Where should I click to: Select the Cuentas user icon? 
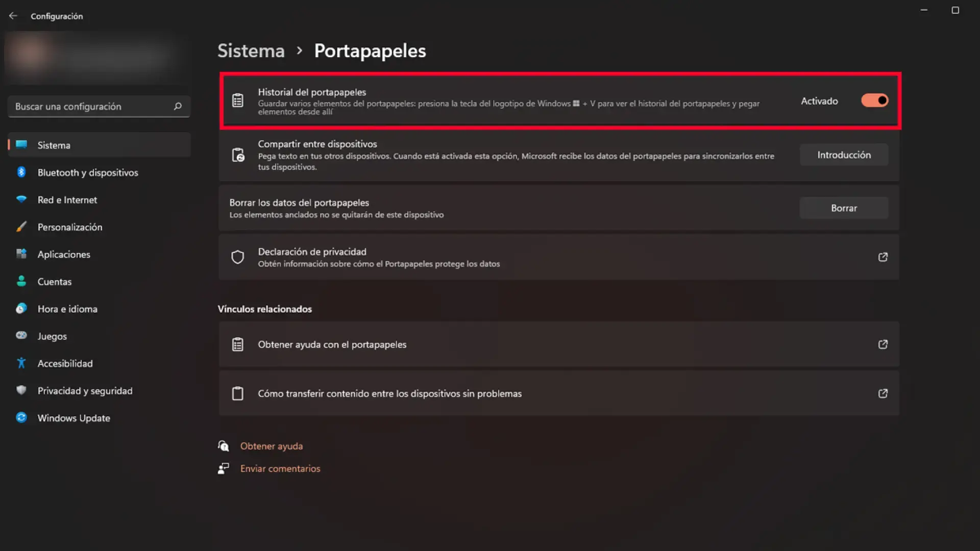click(x=21, y=281)
